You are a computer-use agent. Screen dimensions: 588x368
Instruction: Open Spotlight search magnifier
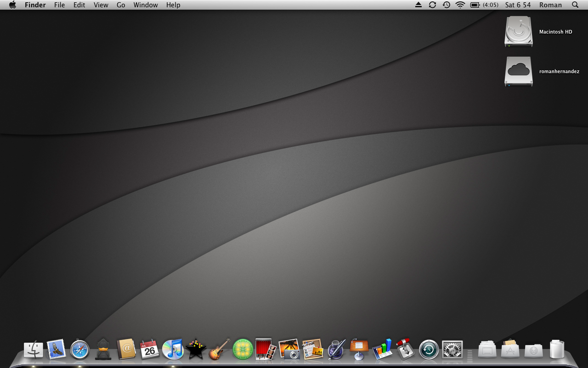(x=575, y=5)
